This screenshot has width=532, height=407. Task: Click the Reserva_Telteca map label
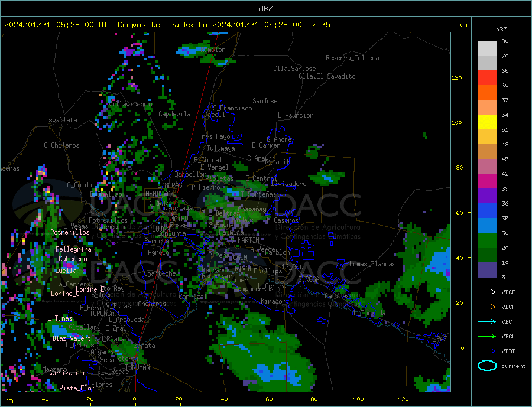(x=352, y=58)
